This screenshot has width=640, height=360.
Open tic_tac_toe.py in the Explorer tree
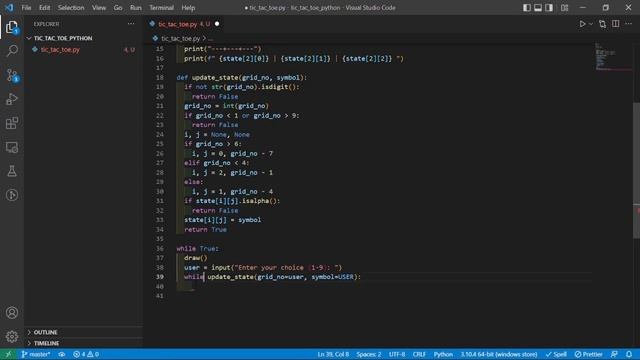click(60, 50)
